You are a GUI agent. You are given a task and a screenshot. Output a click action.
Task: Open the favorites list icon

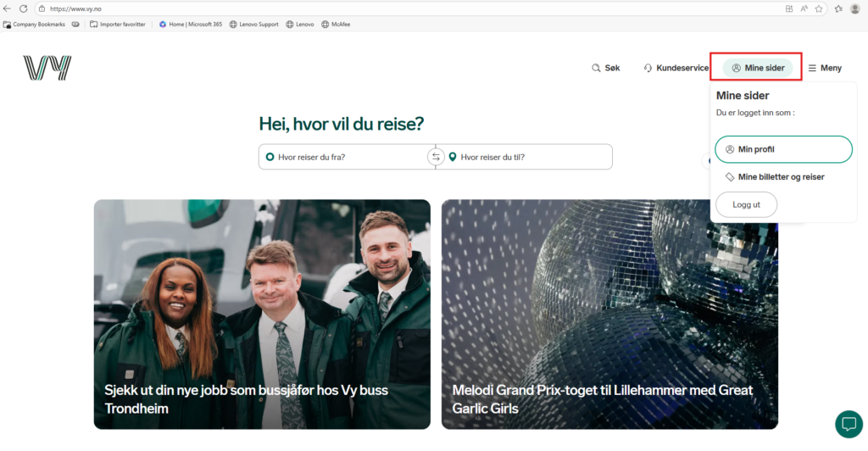click(837, 8)
